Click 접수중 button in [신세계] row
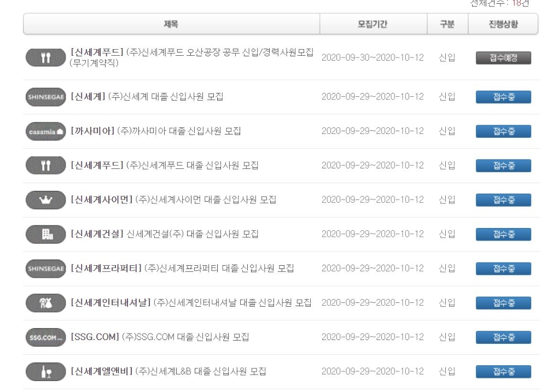Viewport: 547px width, 392px height. pyautogui.click(x=503, y=97)
